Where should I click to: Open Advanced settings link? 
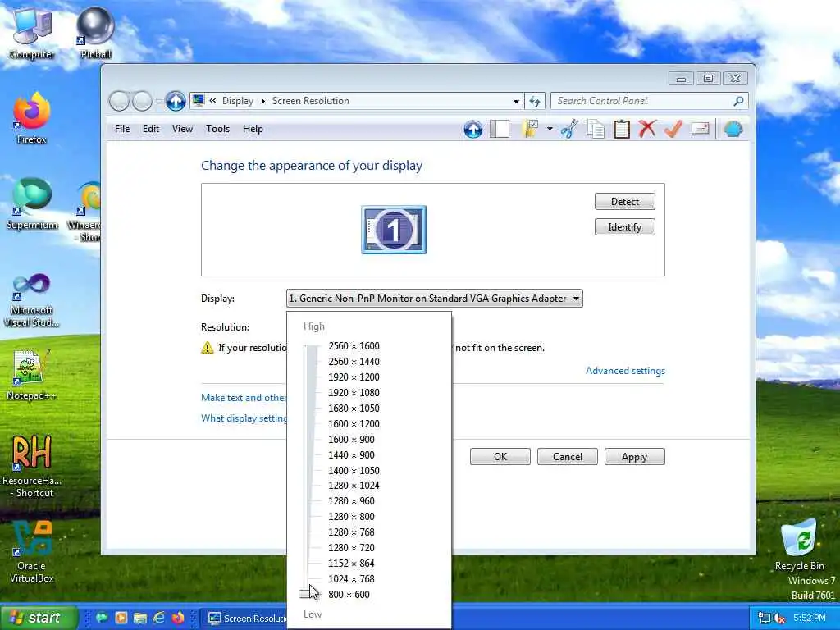click(625, 371)
